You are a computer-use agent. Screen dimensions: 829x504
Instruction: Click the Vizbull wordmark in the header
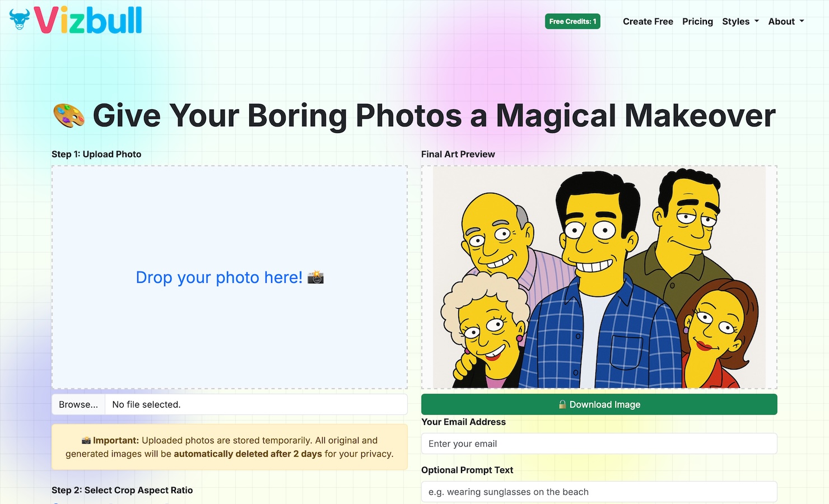88,20
